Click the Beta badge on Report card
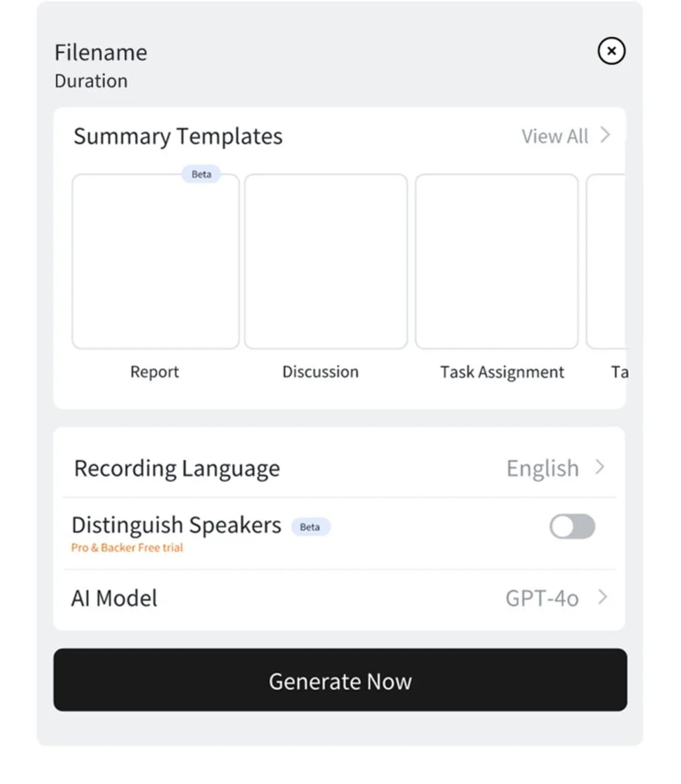This screenshot has width=681, height=784. (202, 174)
